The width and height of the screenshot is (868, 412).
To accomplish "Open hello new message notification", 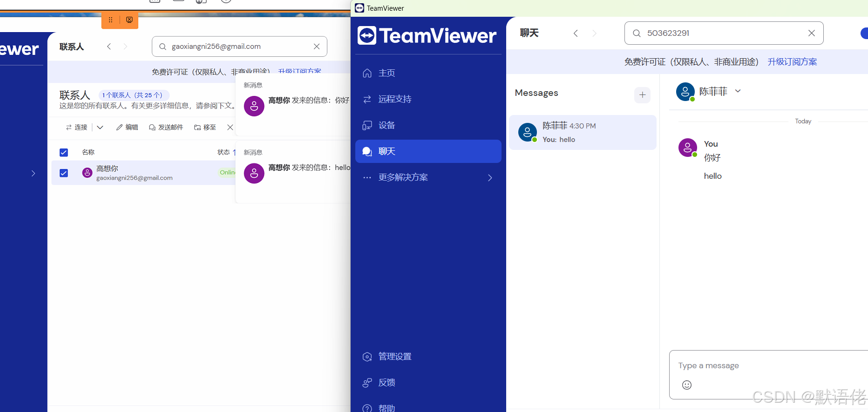I will coord(293,172).
